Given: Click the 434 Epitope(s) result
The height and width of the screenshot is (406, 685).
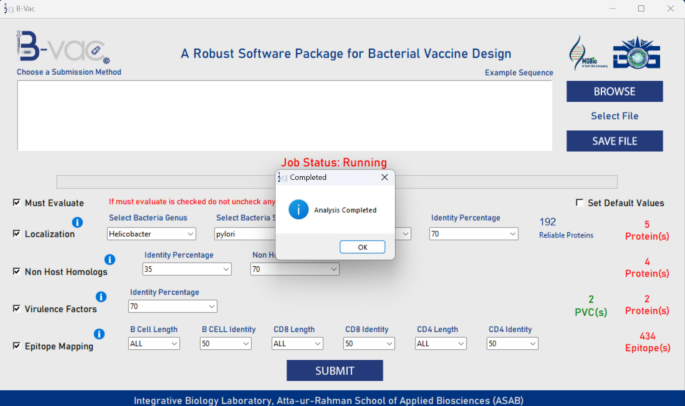Looking at the screenshot, I should [x=647, y=342].
